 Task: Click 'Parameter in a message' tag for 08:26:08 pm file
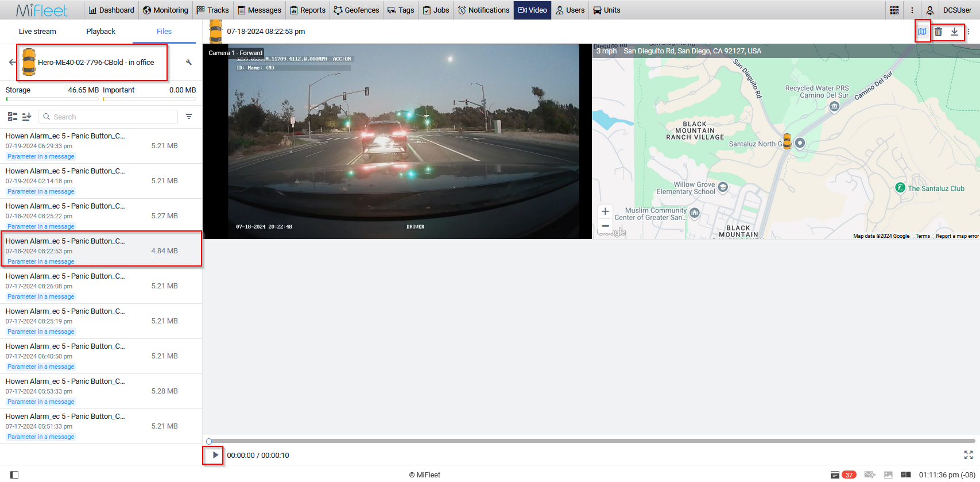pos(41,296)
